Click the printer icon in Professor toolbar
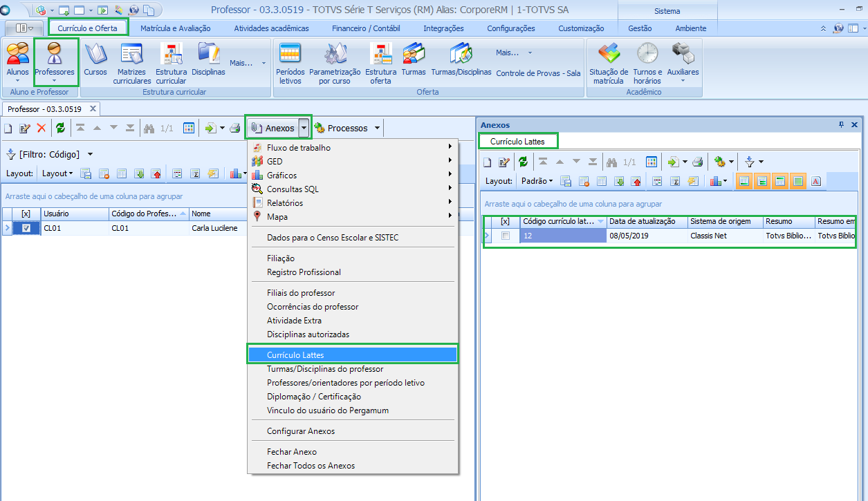 [235, 128]
